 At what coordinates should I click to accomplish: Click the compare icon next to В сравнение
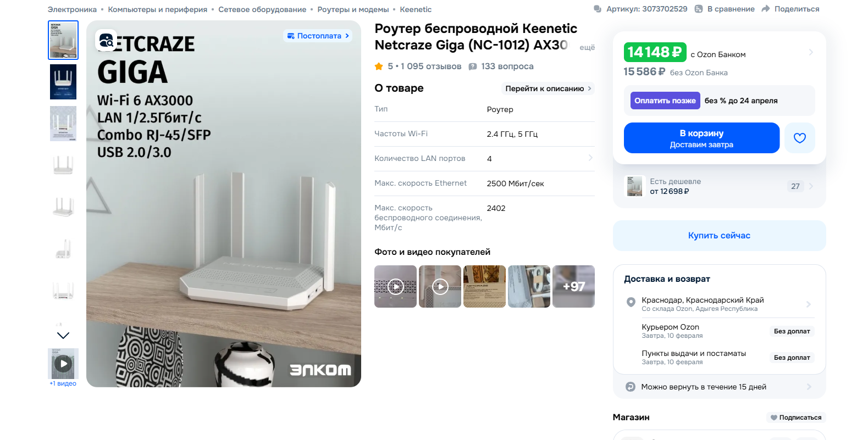pos(699,9)
